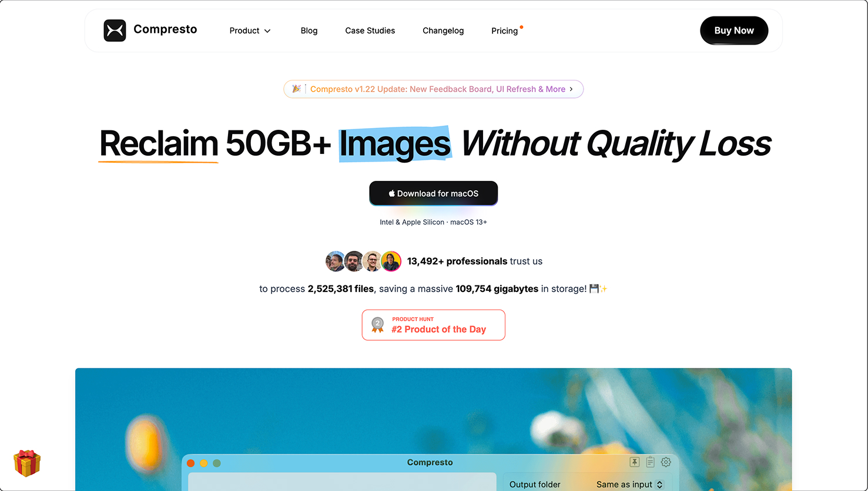Open the Output folder 'Same as input' dropdown
This screenshot has height=491, width=868.
(x=629, y=485)
